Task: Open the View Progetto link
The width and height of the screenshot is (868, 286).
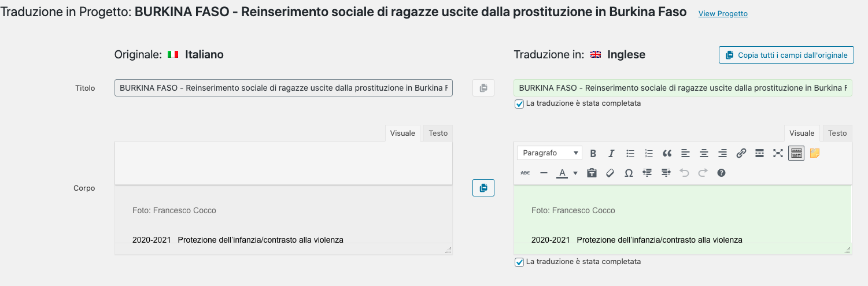Action: tap(723, 14)
